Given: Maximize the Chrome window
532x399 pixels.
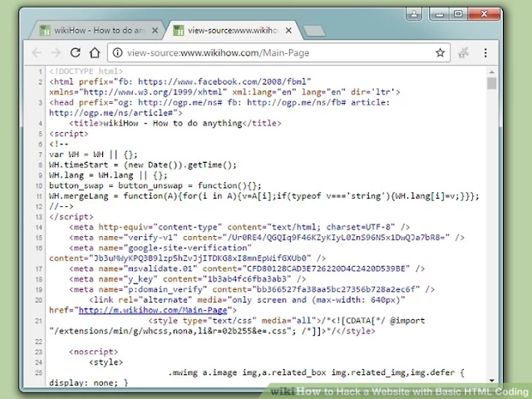Looking at the screenshot, I should point(458,14).
